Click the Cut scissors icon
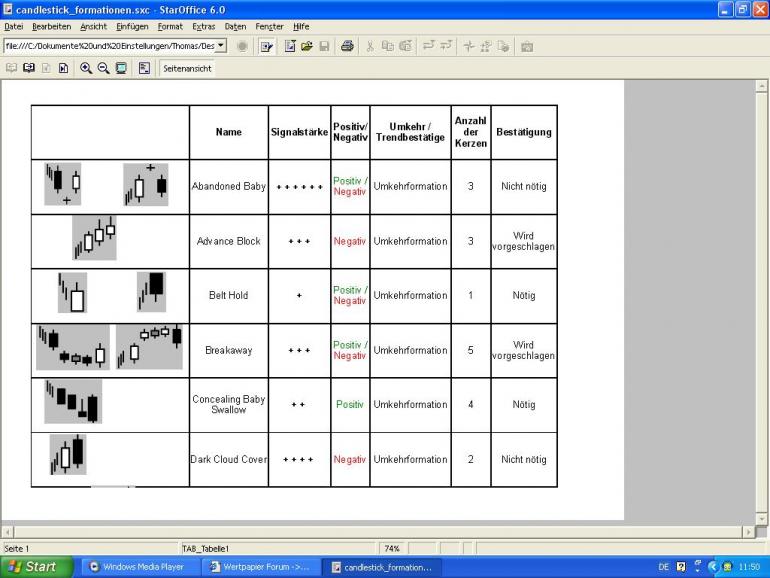 point(370,46)
